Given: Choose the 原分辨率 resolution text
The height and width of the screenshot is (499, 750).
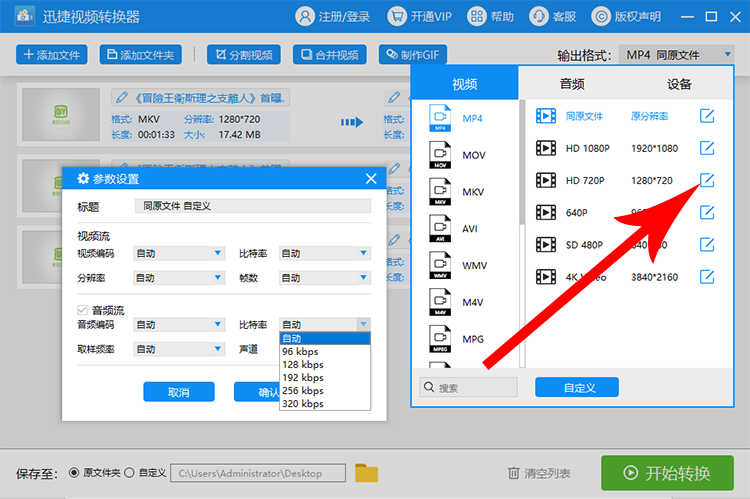Looking at the screenshot, I should [x=649, y=116].
